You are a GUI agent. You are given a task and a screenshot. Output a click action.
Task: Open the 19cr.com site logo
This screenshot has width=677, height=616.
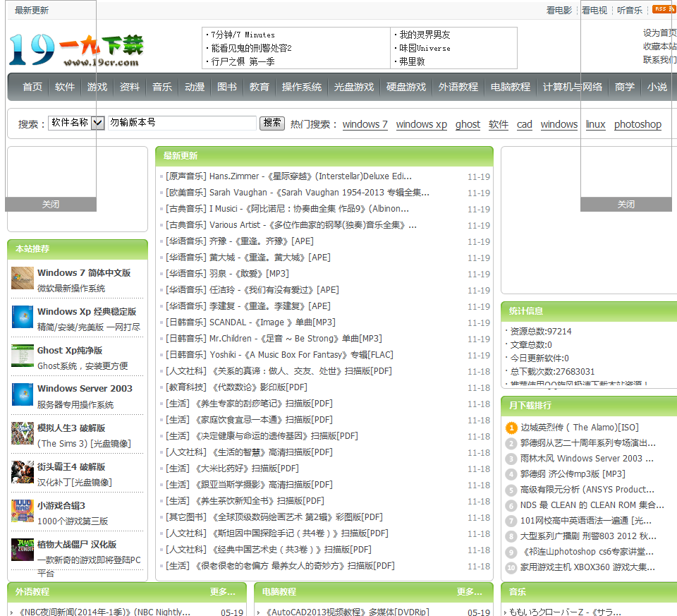(76, 50)
